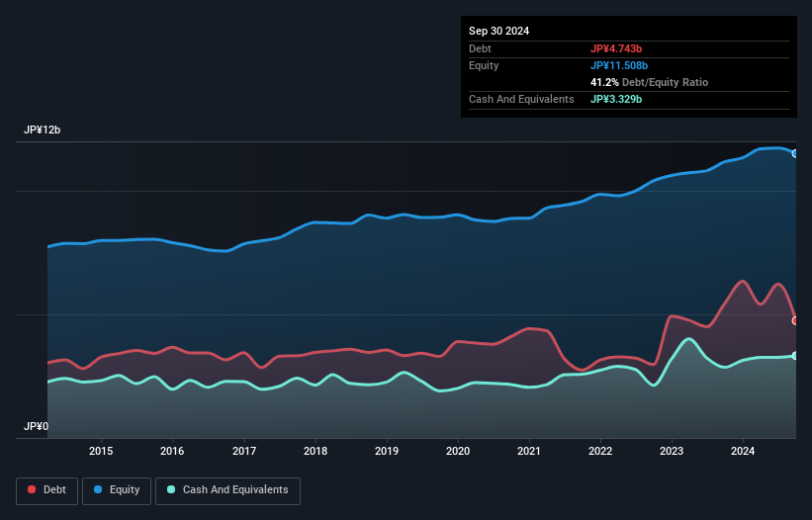Click the Cash And Equivalents tooltip label
Viewport: 812px width, 520px height.
tap(521, 99)
